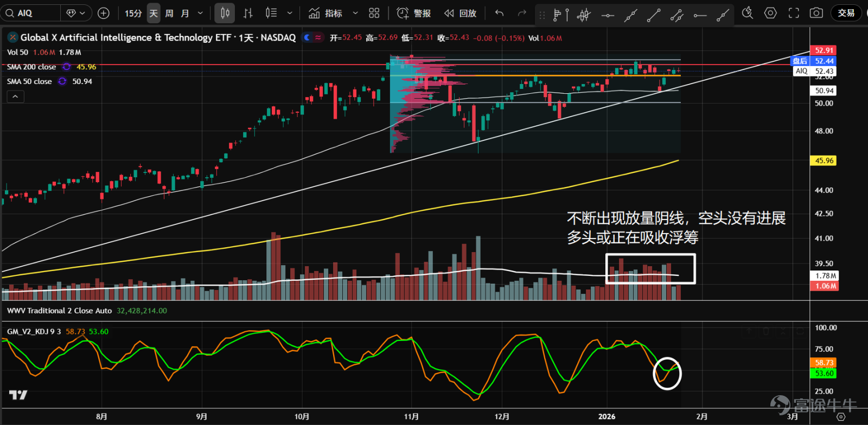Redo the chart action
Screen dimensions: 868x425
522,13
